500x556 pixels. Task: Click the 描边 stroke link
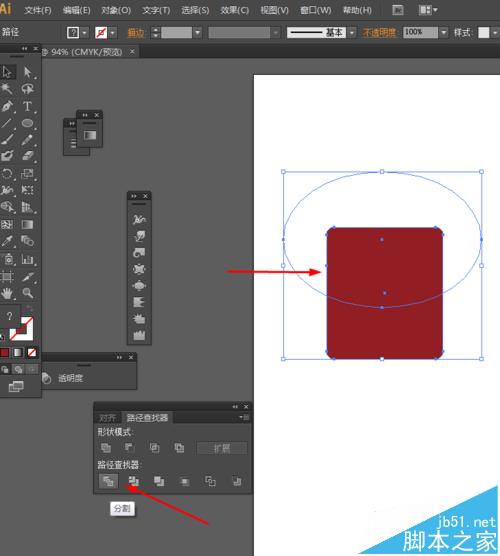[x=135, y=33]
